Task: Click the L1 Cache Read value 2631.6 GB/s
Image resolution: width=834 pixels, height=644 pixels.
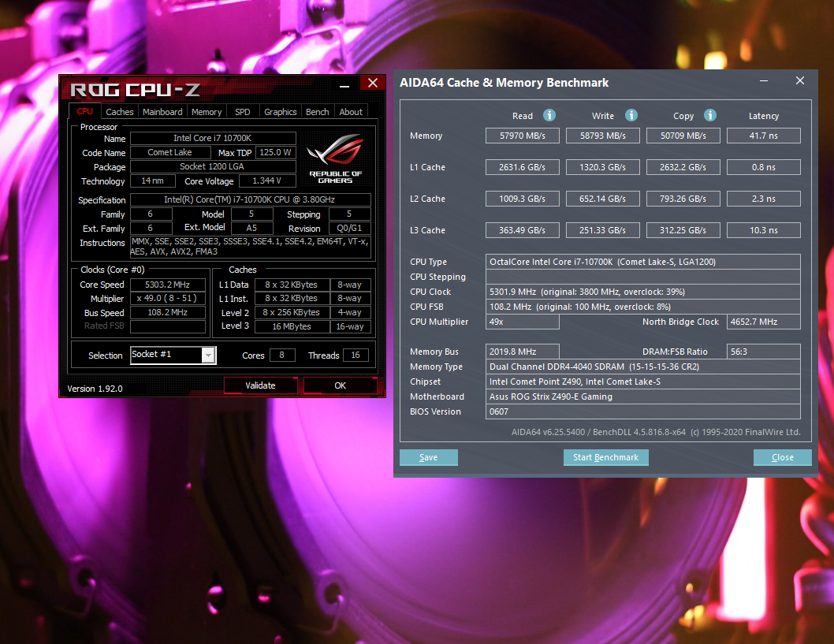Action: (523, 167)
